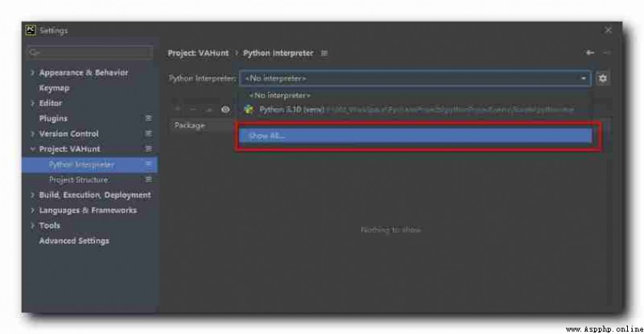
Task: Pick Python 3.10 (venv) from the list
Action: pyautogui.click(x=415, y=109)
